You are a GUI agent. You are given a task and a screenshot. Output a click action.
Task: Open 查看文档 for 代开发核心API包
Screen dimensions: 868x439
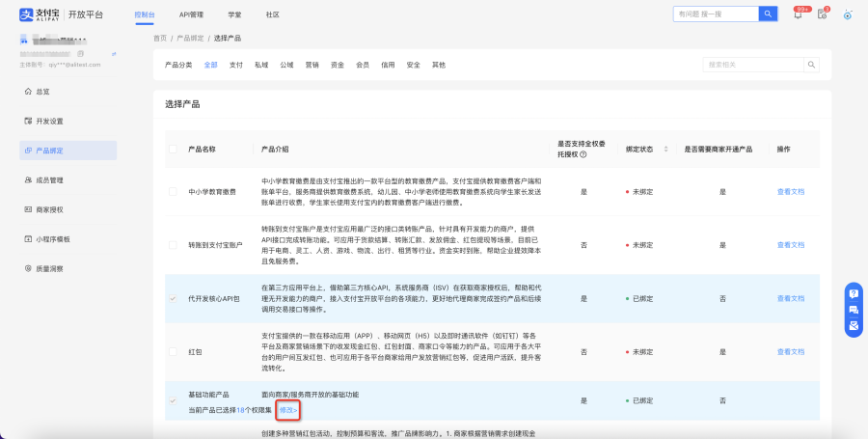click(791, 298)
